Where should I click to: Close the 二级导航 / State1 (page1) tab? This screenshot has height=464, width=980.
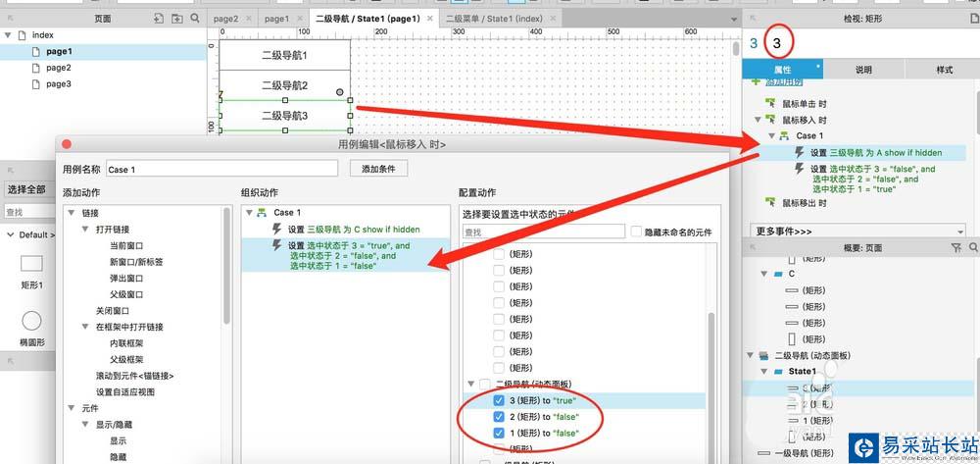coord(430,19)
